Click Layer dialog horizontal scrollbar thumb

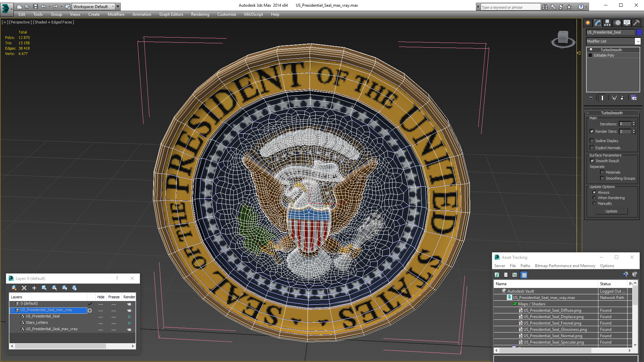60,346
